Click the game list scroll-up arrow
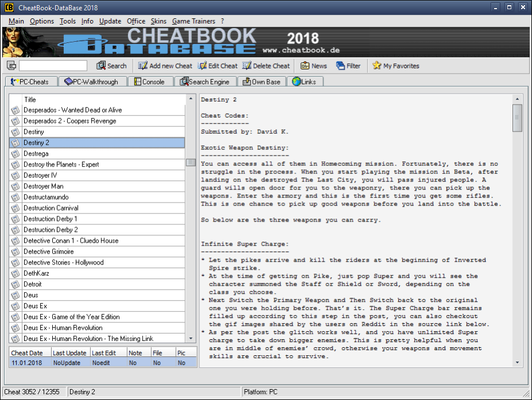This screenshot has height=400, width=532. [x=191, y=98]
